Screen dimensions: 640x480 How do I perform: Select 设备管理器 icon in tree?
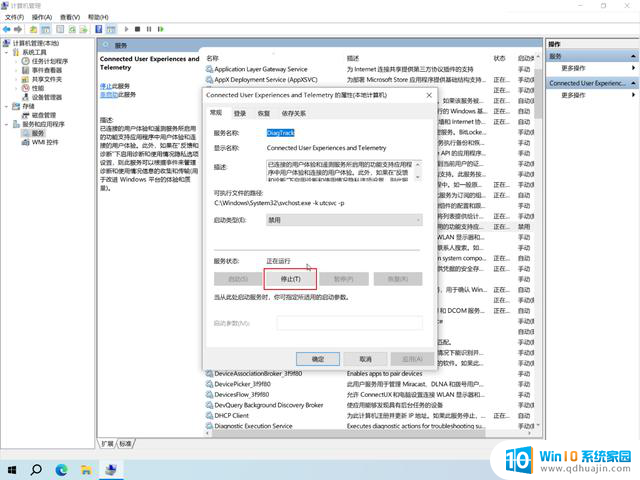coord(26,97)
